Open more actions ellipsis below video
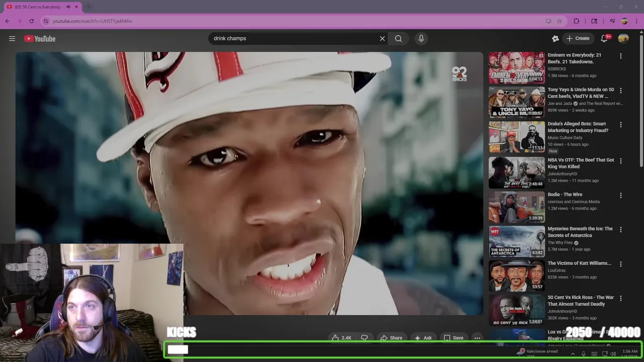Image resolution: width=644 pixels, height=362 pixels. 477,338
